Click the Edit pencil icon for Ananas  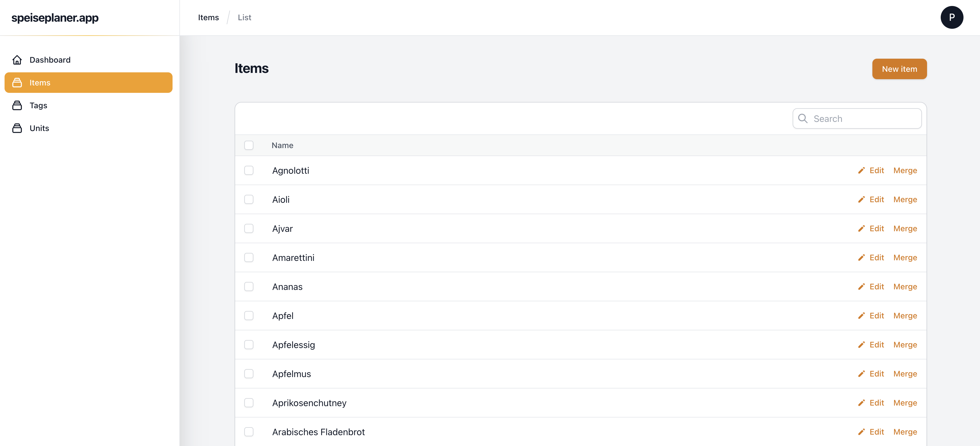862,287
